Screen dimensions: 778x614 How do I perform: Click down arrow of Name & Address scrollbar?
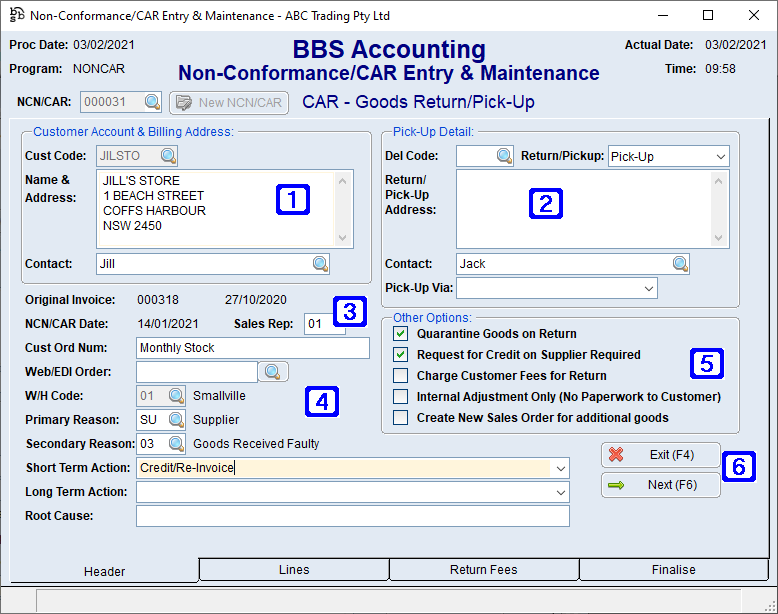[x=342, y=238]
